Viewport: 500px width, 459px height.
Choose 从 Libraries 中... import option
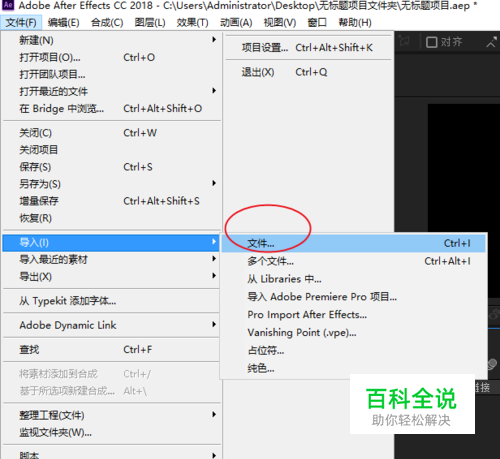353,279
